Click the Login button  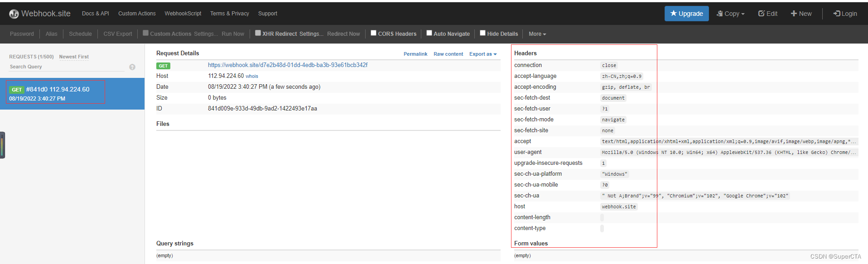[845, 14]
